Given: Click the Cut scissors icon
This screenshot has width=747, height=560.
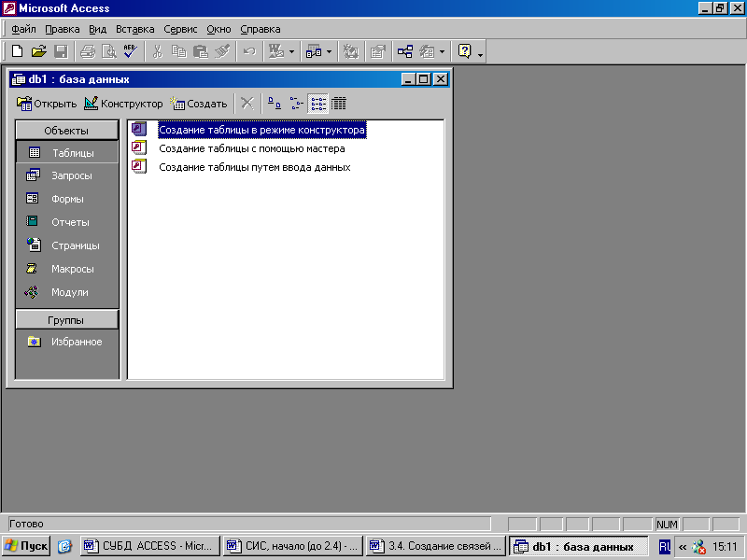Looking at the screenshot, I should pyautogui.click(x=157, y=51).
